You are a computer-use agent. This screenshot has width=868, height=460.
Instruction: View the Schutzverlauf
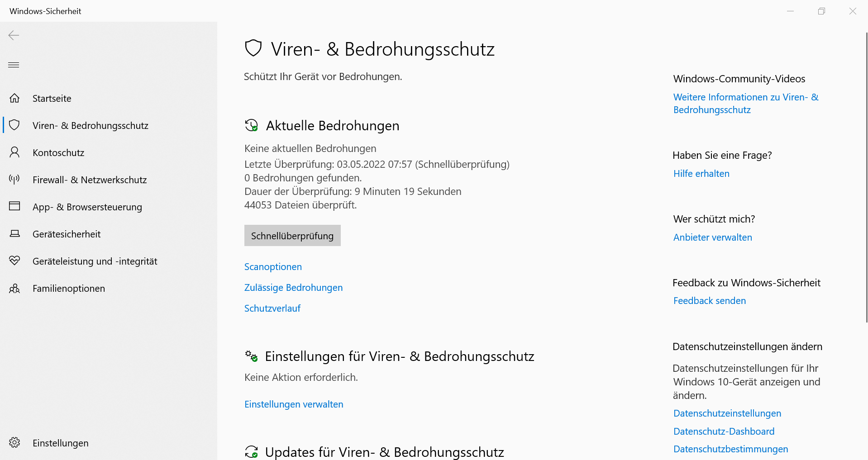(x=272, y=308)
